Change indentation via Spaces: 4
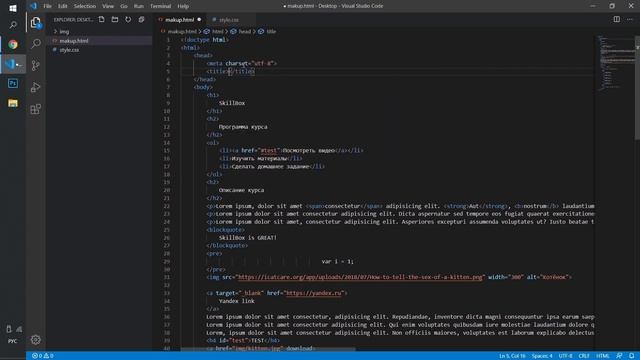Image resolution: width=640 pixels, height=360 pixels. tap(542, 356)
